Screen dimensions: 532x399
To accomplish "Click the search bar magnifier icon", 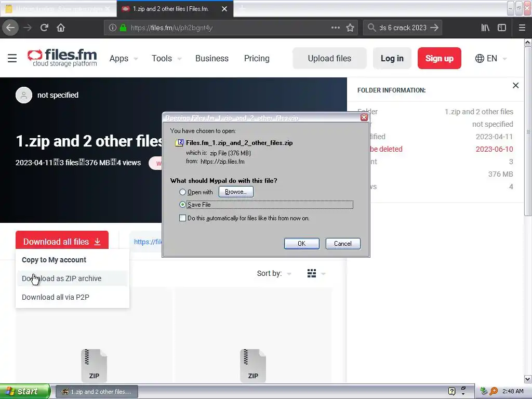I will pos(372,28).
